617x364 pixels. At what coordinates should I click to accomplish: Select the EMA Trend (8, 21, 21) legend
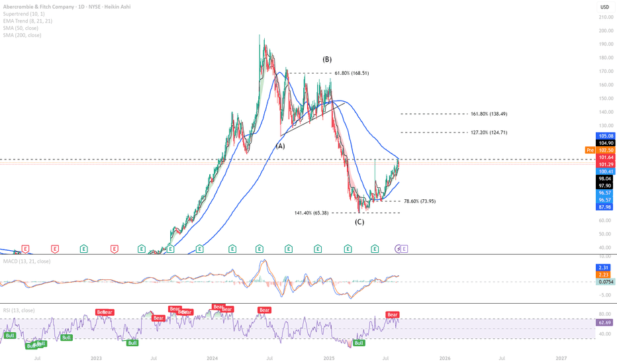(28, 21)
